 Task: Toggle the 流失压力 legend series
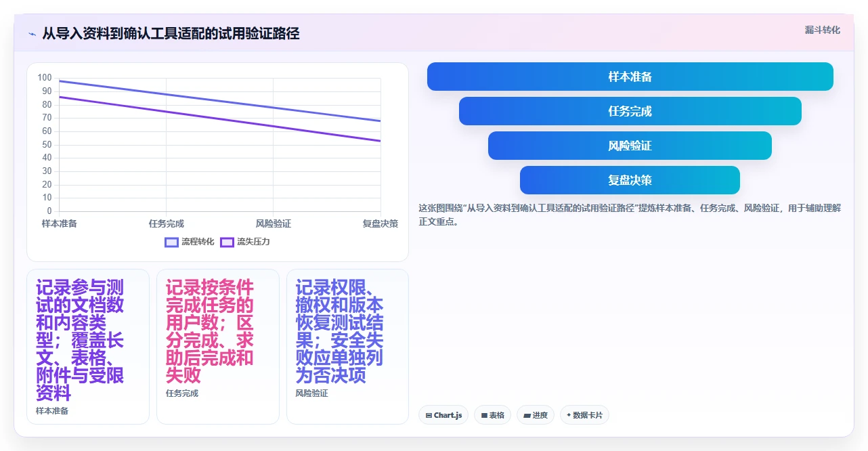245,242
